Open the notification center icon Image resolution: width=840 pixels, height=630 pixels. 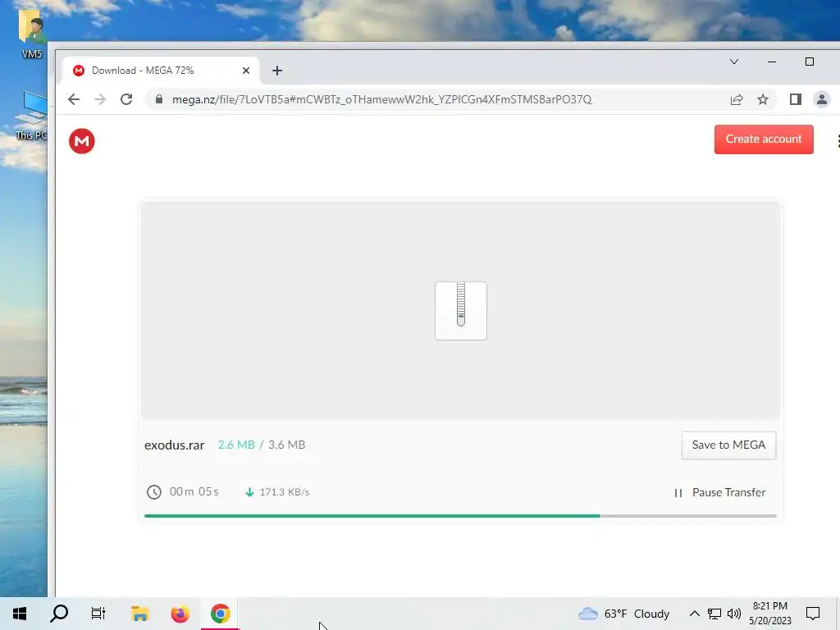coord(813,614)
